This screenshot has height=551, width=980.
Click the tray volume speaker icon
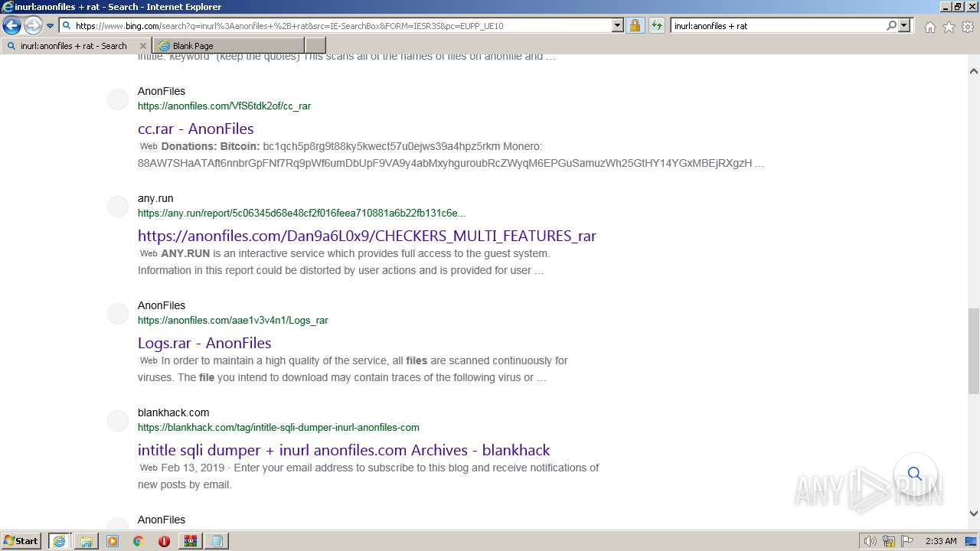871,541
